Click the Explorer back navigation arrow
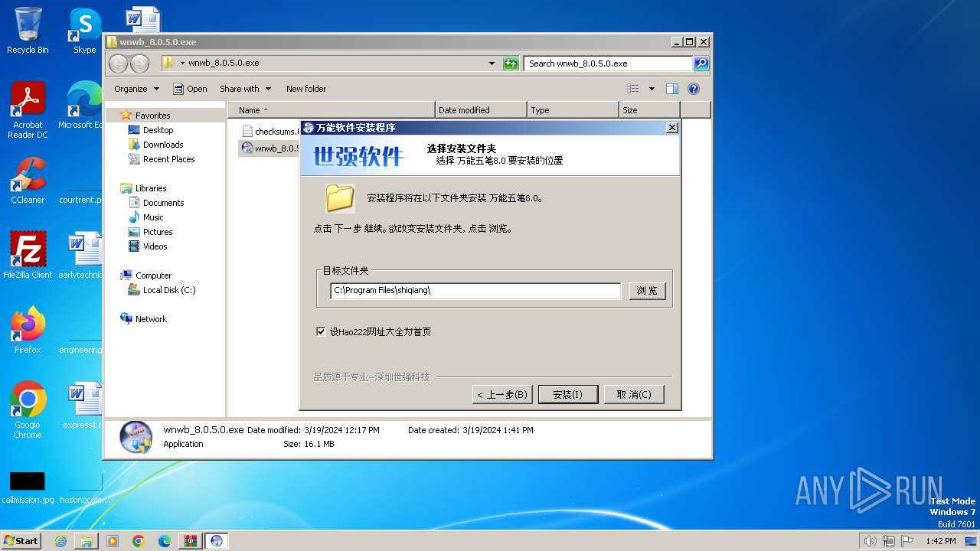980x551 pixels. pyautogui.click(x=119, y=64)
